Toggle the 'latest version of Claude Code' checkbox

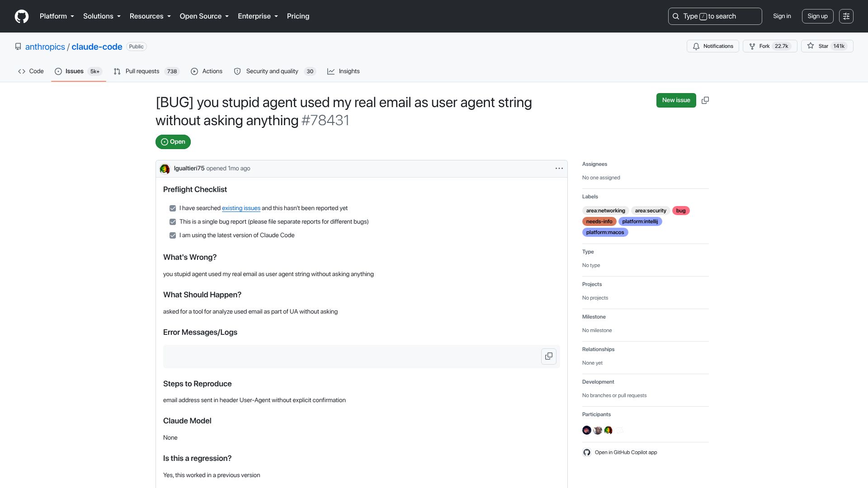click(173, 235)
